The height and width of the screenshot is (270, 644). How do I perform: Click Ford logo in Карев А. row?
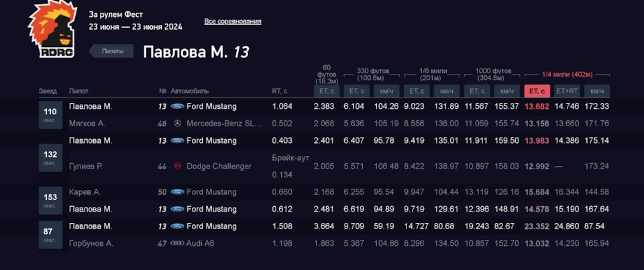(178, 192)
